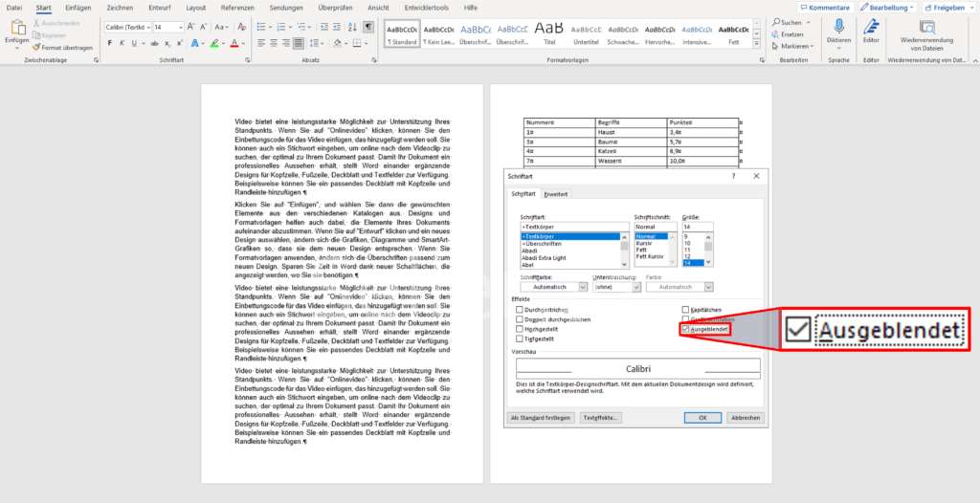
Task: Click Wiederverwendung von Dateien icon
Action: tap(927, 26)
